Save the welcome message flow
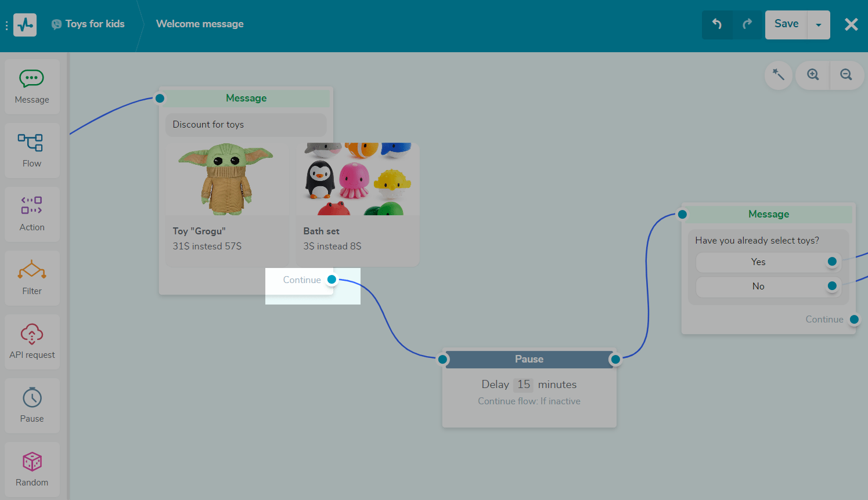The width and height of the screenshot is (868, 500). click(786, 24)
